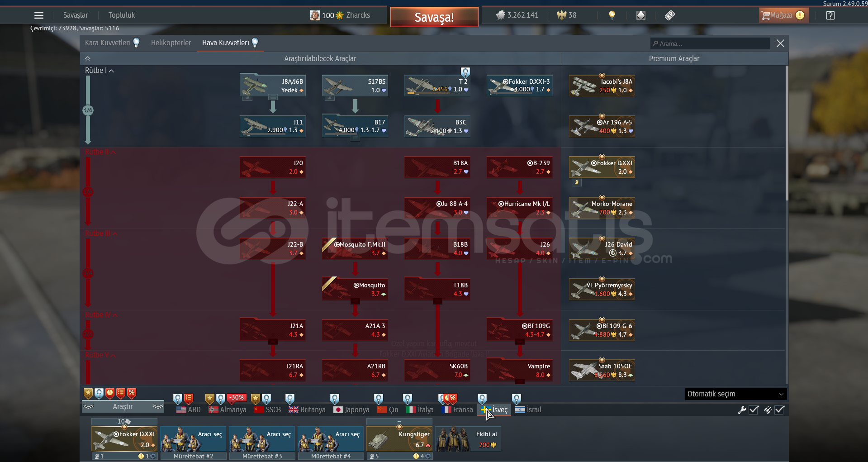Switch to the Britanya nation tab
The image size is (868, 462).
tap(307, 410)
